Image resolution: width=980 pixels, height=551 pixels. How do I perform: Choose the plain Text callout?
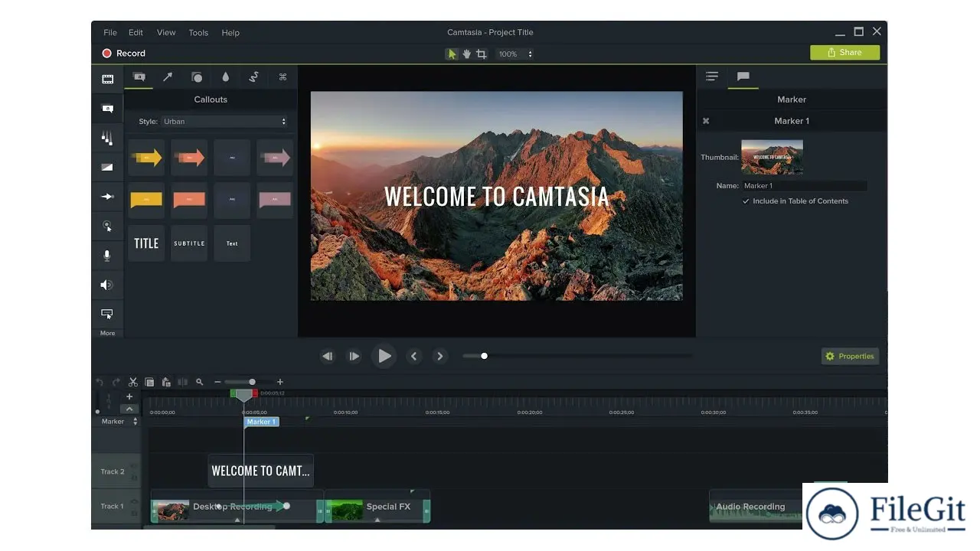pos(232,243)
